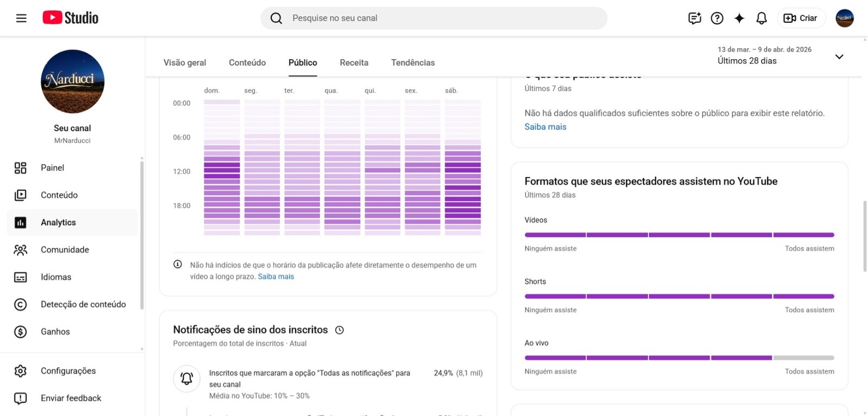
Task: Click the clock icon beside Notificações de sino
Action: 340,330
